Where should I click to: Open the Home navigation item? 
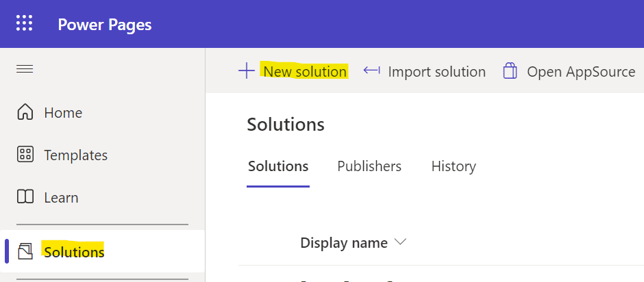point(102,112)
